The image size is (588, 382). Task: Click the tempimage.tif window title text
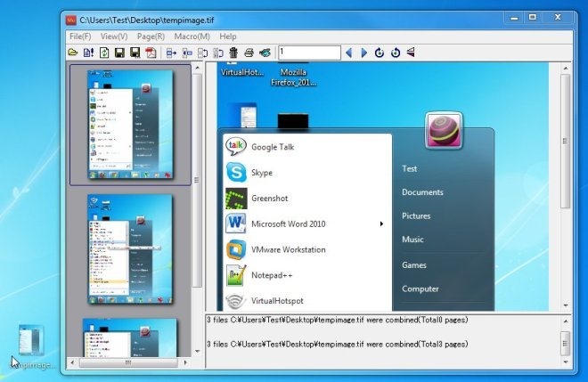point(147,20)
